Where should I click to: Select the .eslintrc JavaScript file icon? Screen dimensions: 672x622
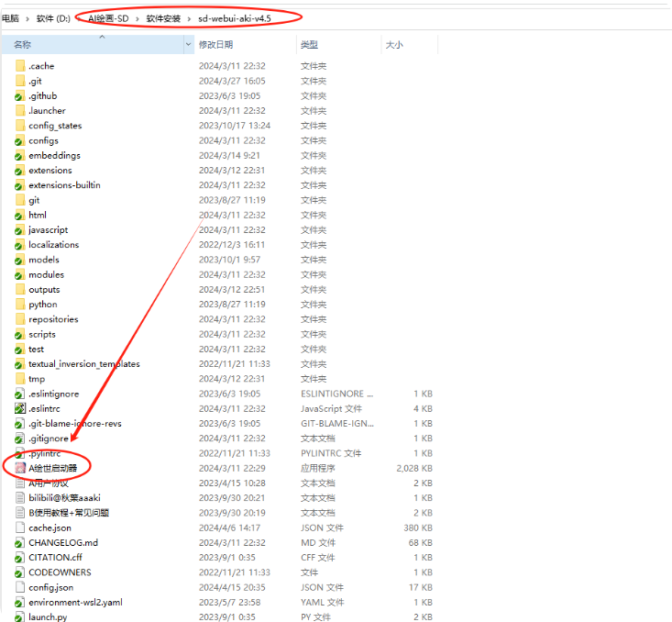pos(20,409)
